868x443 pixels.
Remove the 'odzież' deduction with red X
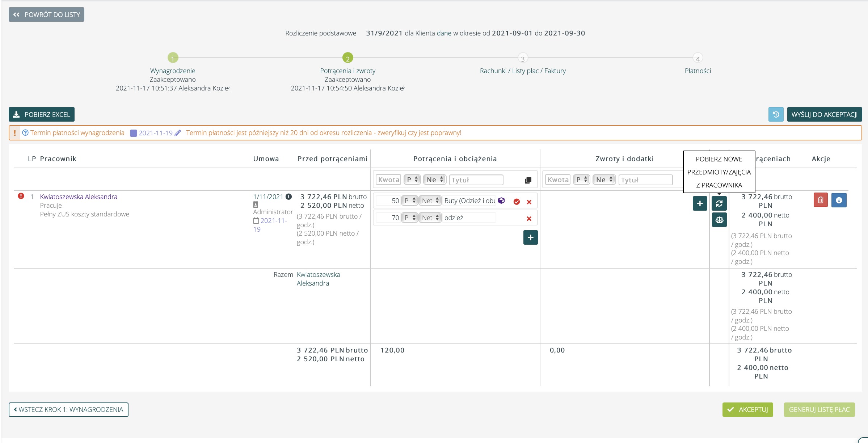pyautogui.click(x=529, y=219)
